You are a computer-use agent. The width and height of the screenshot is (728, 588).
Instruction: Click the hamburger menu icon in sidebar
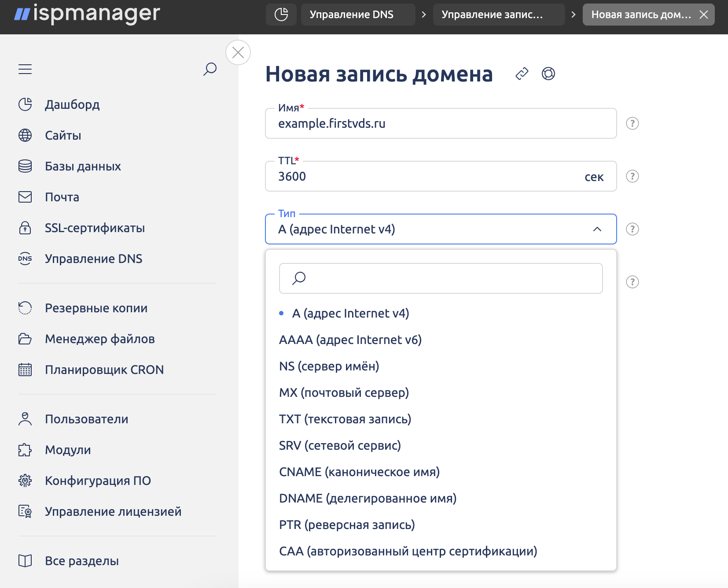click(25, 69)
